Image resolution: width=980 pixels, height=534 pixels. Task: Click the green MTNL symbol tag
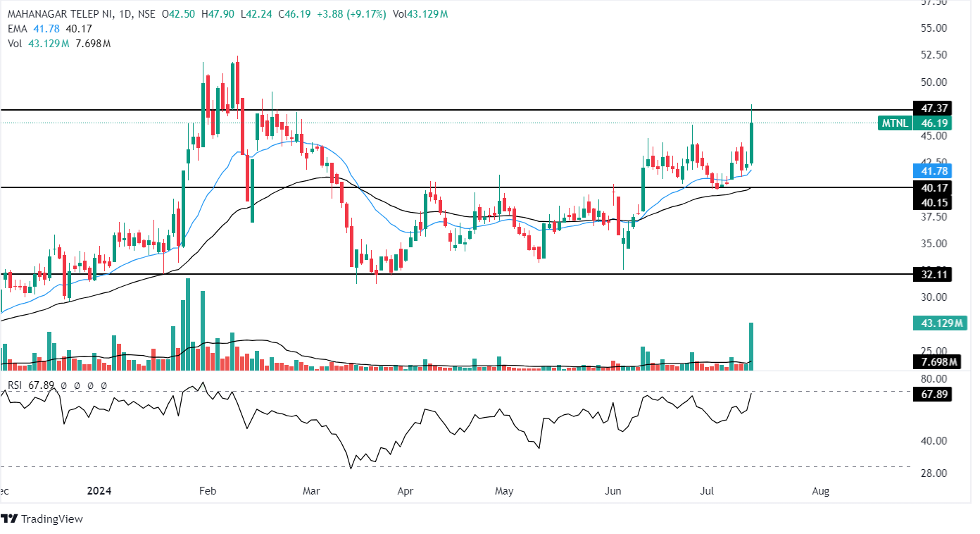click(896, 123)
